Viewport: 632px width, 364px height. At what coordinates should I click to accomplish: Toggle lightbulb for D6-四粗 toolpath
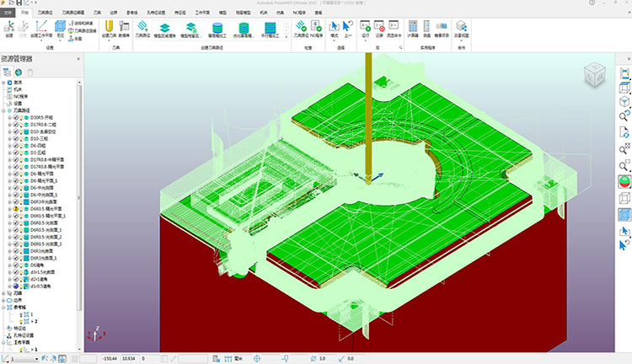[20, 146]
